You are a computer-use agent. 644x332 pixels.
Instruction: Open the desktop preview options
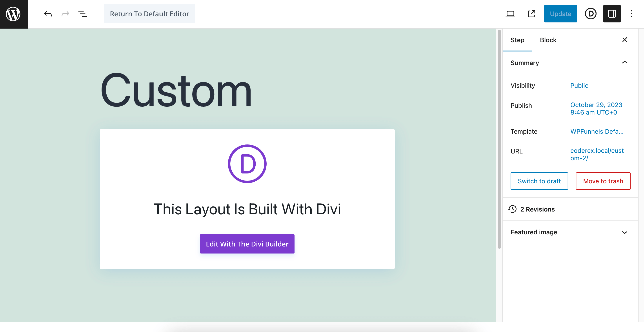pos(510,14)
